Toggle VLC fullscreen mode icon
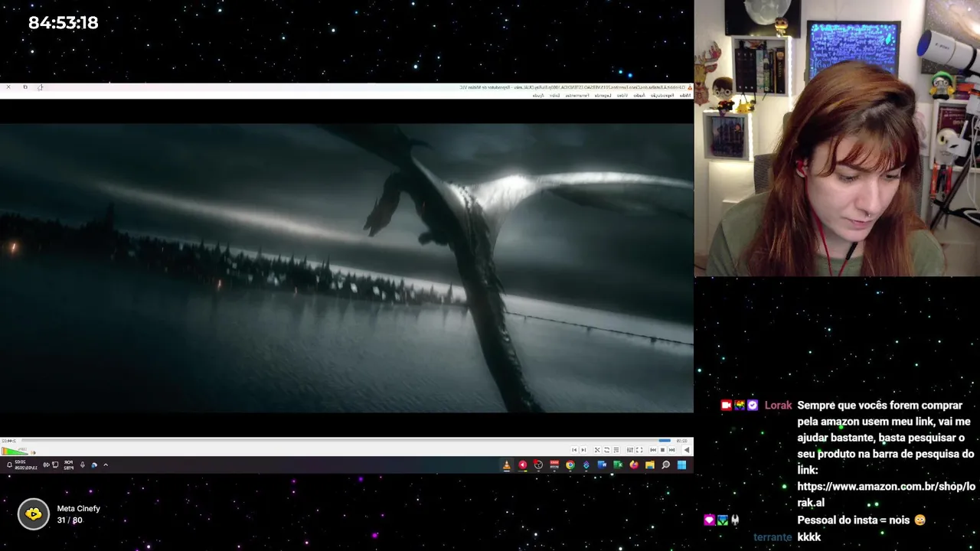This screenshot has width=980, height=551. pos(639,450)
